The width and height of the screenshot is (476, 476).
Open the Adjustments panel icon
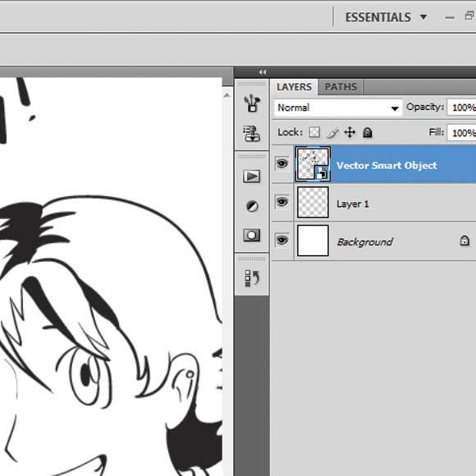(252, 207)
